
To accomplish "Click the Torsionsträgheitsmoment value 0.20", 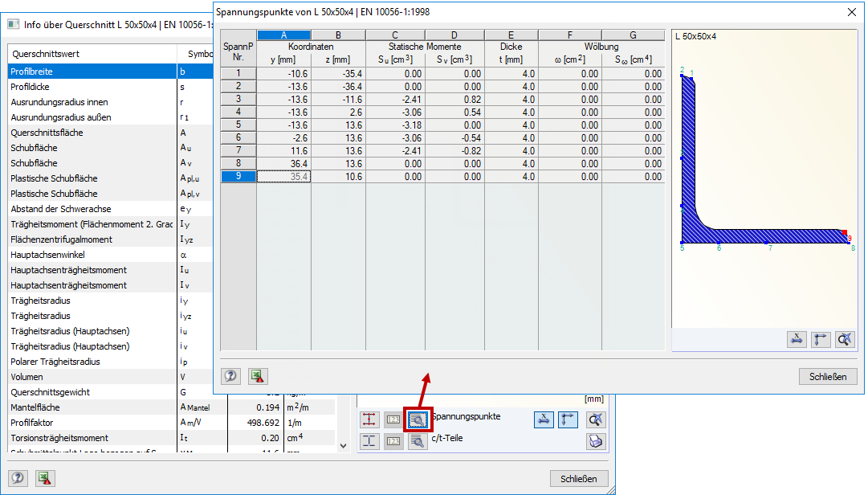I will pos(255,438).
